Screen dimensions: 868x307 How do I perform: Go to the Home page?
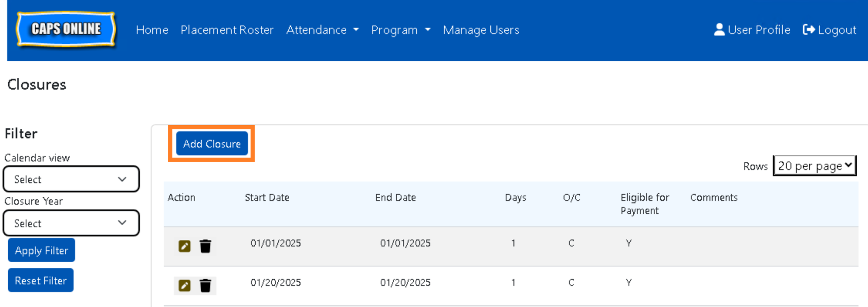click(x=152, y=30)
